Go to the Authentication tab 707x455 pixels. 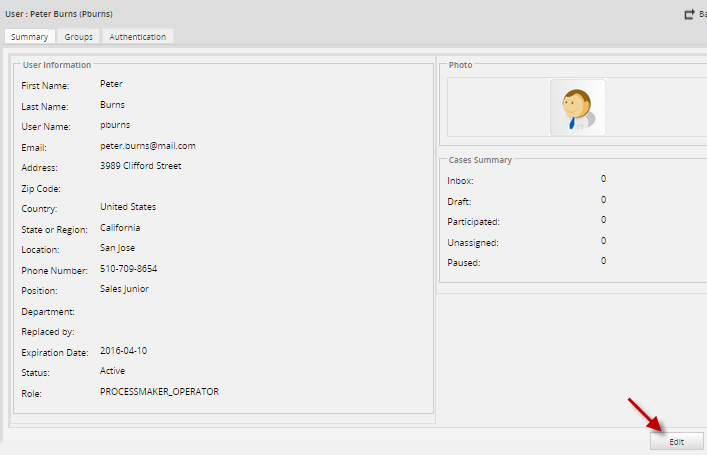[x=139, y=37]
